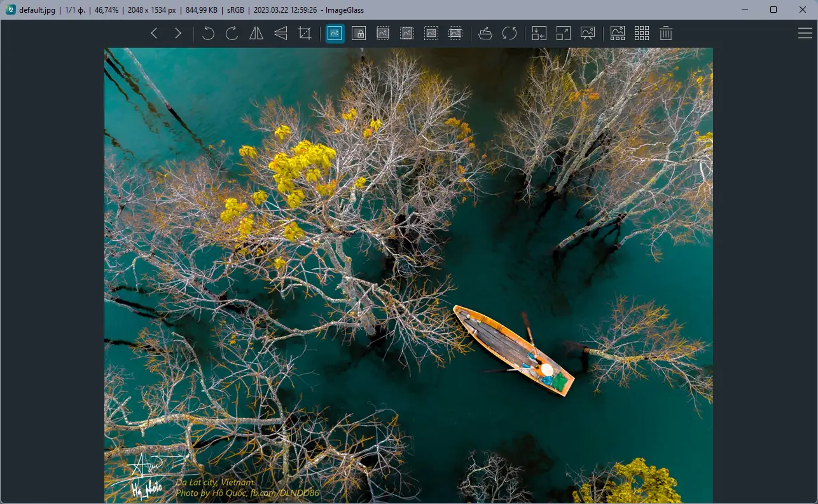This screenshot has width=818, height=504.
Task: Go to the previous image
Action: click(154, 34)
